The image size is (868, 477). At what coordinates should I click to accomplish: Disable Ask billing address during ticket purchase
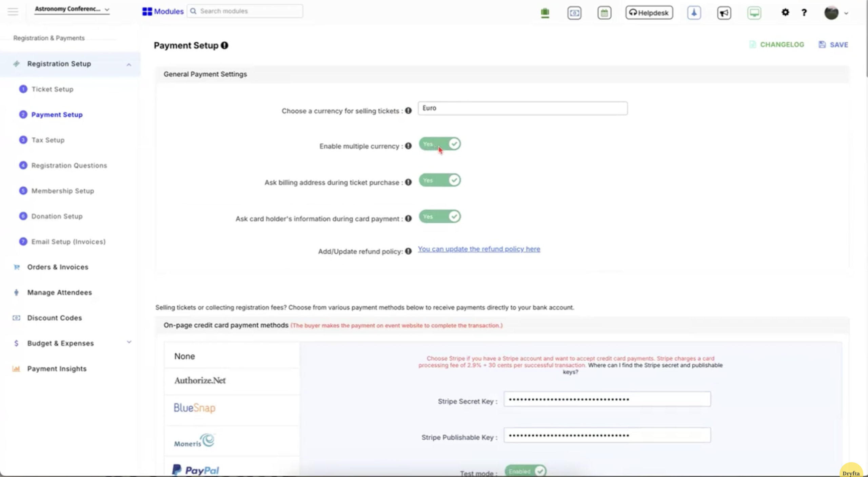[x=439, y=180]
